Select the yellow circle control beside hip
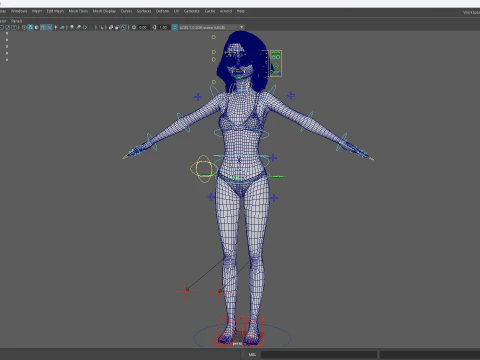This screenshot has height=360, width=480. [203, 169]
